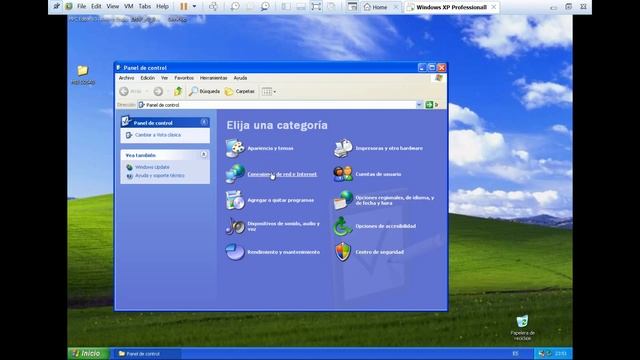Click the Apariencia y temas link text
Screen dimensions: 640x360
point(270,148)
